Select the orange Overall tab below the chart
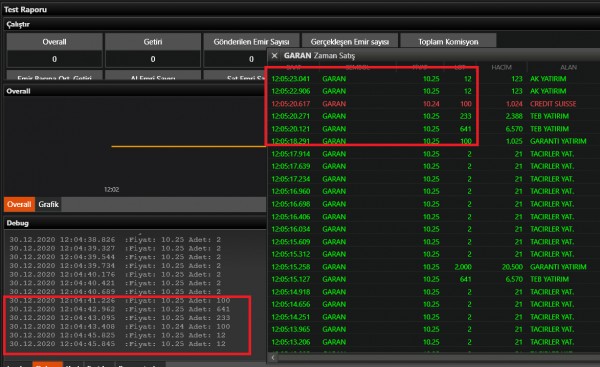 pyautogui.click(x=19, y=204)
